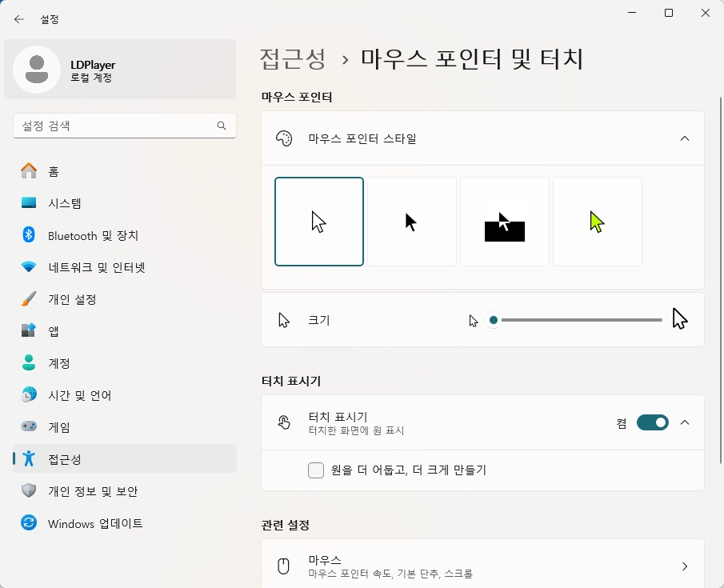The height and width of the screenshot is (588, 724).
Task: Click the 접근성 breadcrumb link
Action: [293, 59]
